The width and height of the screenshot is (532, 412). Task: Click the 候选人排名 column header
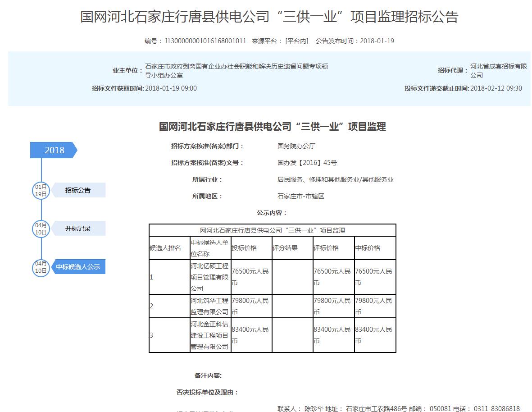point(170,248)
